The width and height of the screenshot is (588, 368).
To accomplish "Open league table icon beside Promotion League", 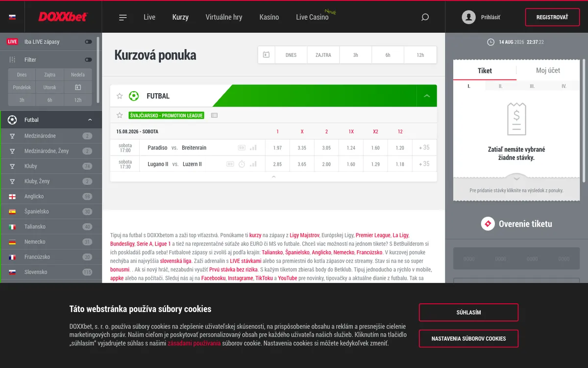I will point(214,115).
